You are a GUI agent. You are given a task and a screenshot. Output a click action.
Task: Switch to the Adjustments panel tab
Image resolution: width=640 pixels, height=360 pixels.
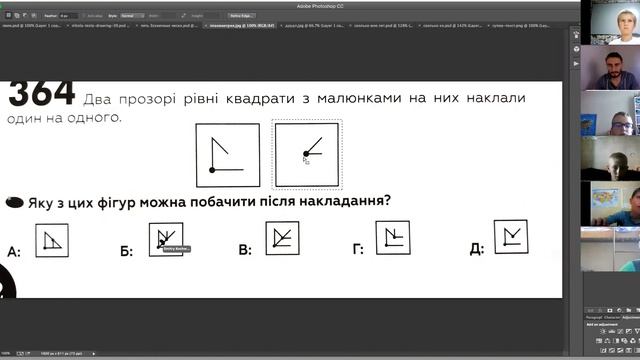631,318
